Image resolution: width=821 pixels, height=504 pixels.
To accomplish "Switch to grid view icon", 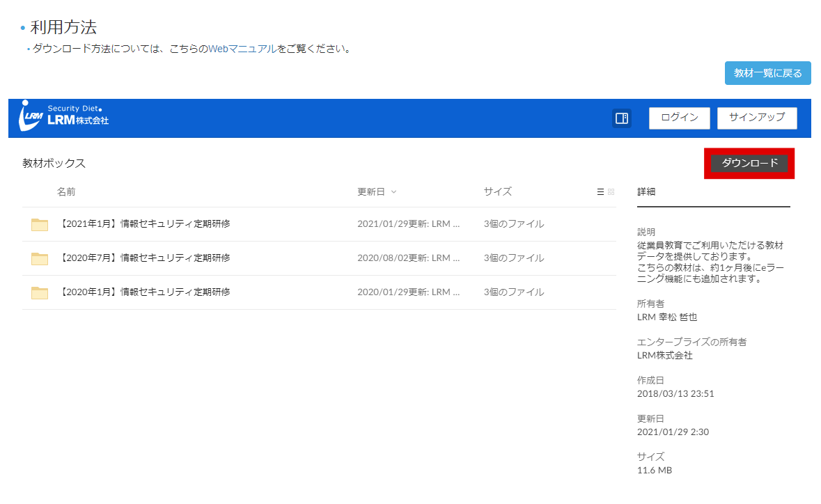I will tap(611, 192).
